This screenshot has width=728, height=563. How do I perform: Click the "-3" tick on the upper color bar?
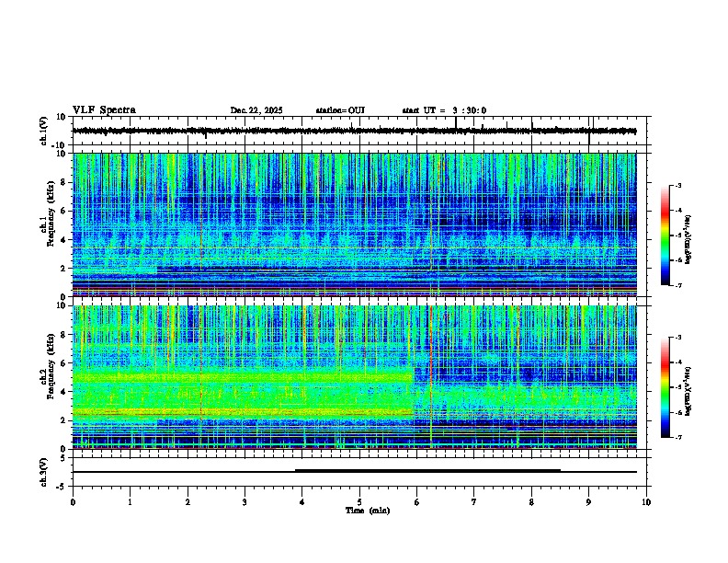677,185
